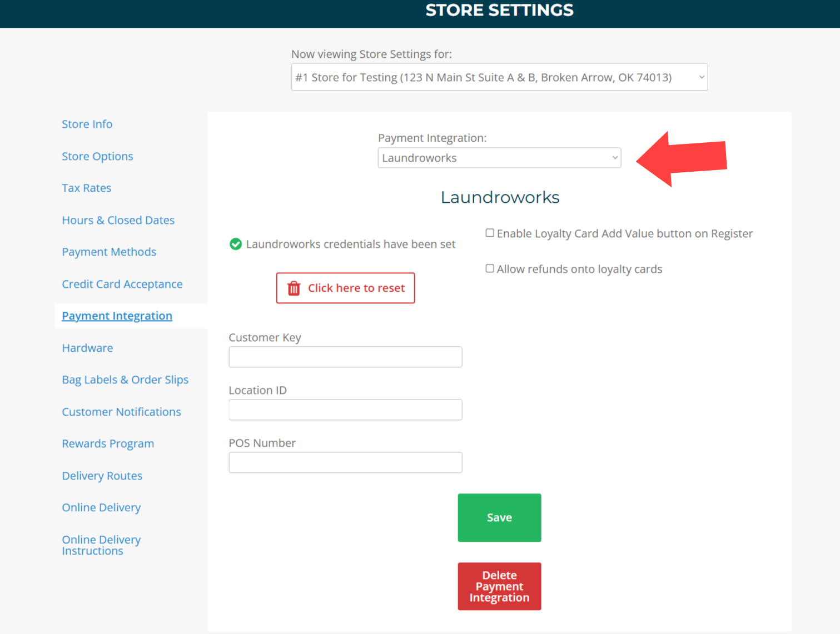This screenshot has height=634, width=840.
Task: Open Tax Rates settings
Action: [87, 188]
